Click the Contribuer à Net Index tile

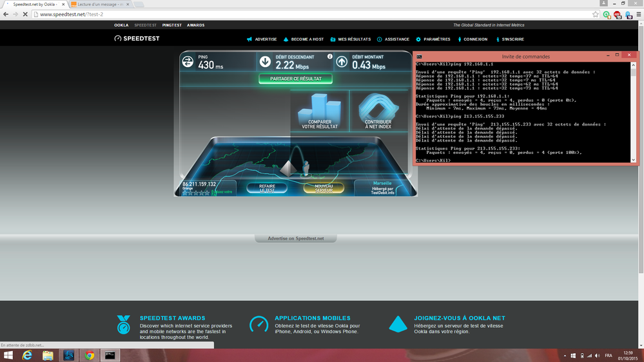378,111
